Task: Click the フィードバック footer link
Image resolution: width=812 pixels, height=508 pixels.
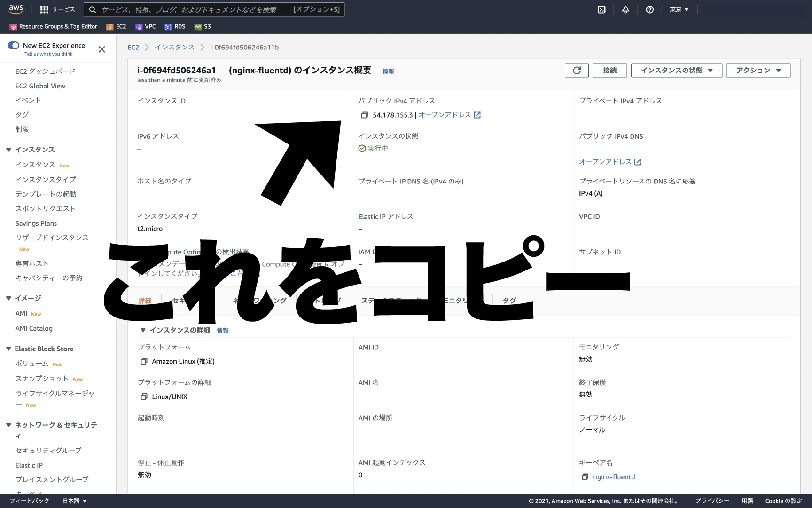Action: 29,501
